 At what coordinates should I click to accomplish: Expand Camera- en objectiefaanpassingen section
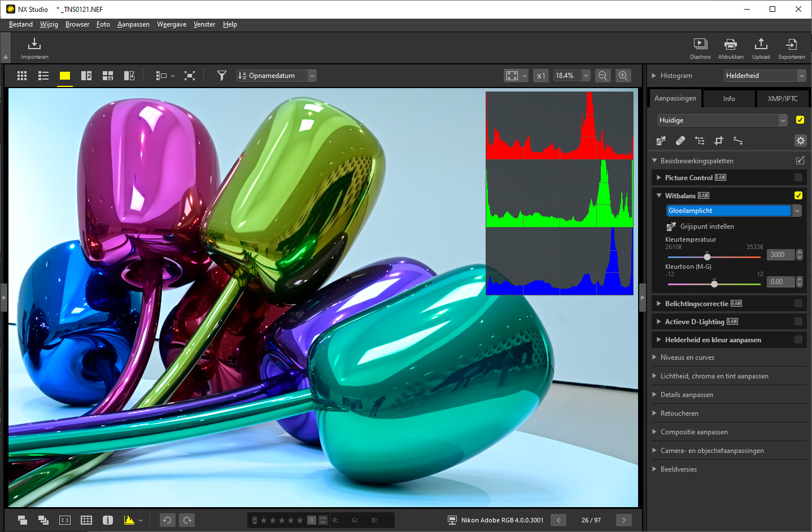[x=654, y=451]
